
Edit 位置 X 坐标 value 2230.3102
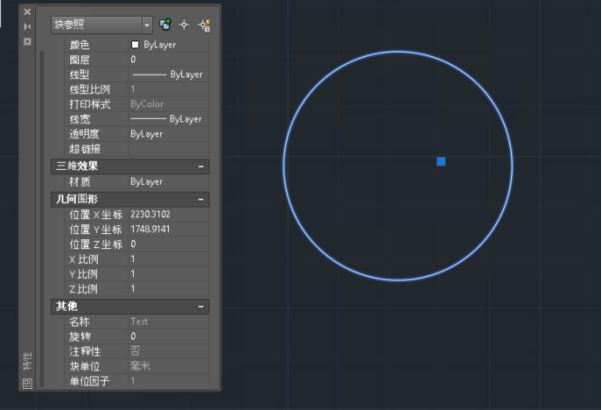pos(169,214)
